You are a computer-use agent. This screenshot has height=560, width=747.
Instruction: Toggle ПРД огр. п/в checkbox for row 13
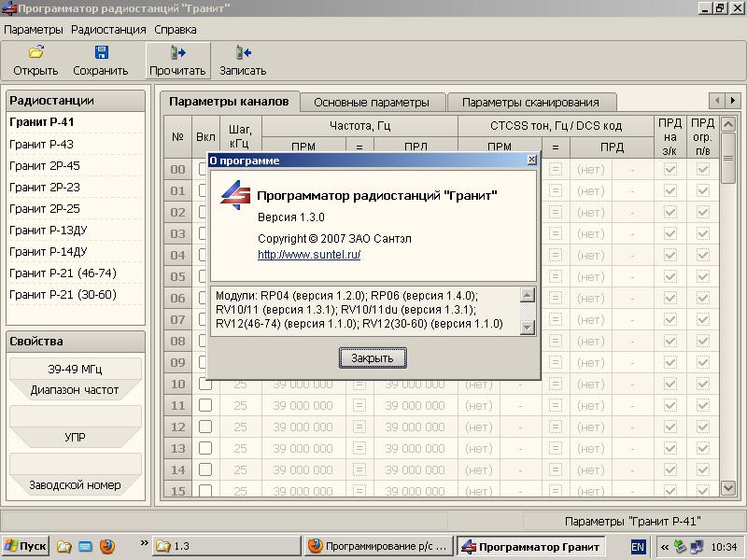click(703, 448)
